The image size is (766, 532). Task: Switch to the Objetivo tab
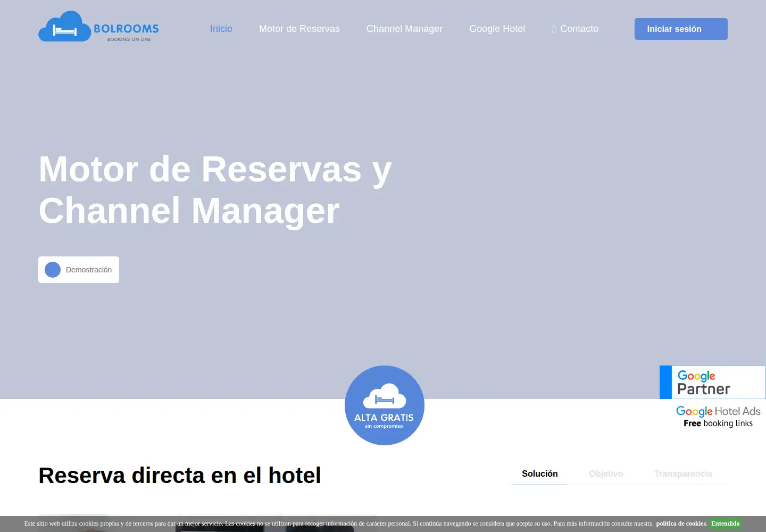point(606,473)
